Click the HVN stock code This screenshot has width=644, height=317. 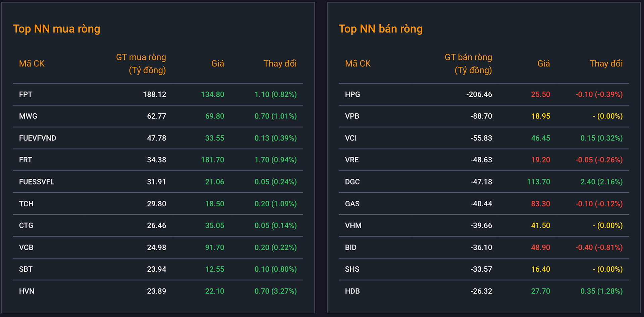coord(26,291)
